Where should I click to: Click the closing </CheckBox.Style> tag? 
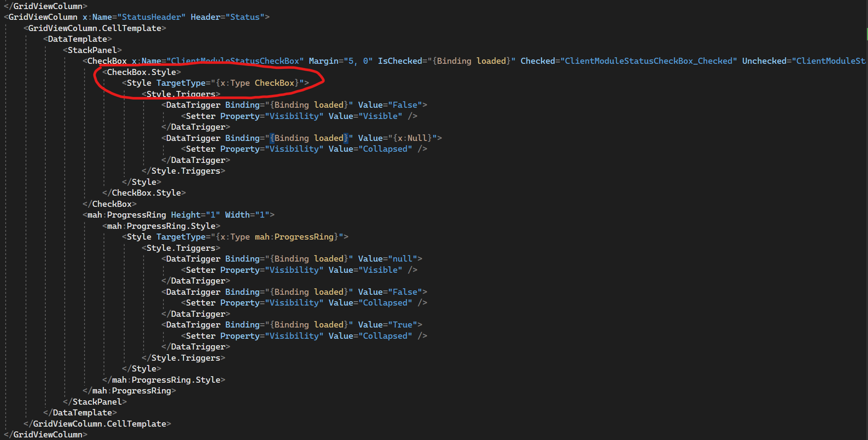pos(144,193)
